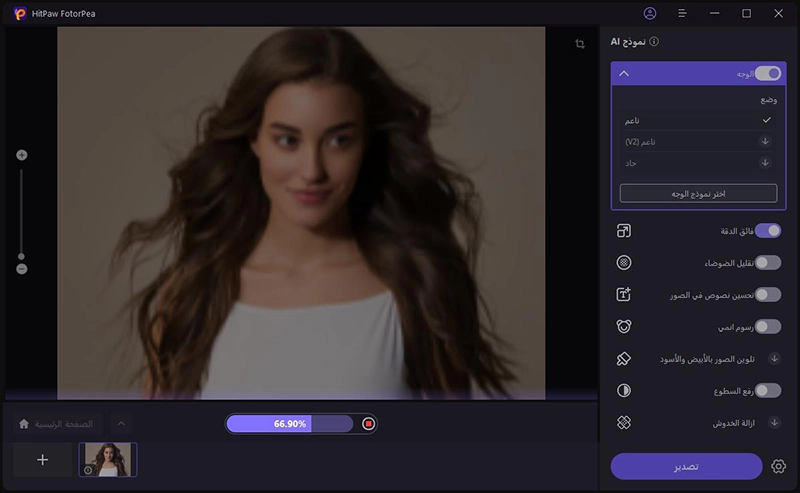Toggle the الوجه face model switch

(767, 73)
